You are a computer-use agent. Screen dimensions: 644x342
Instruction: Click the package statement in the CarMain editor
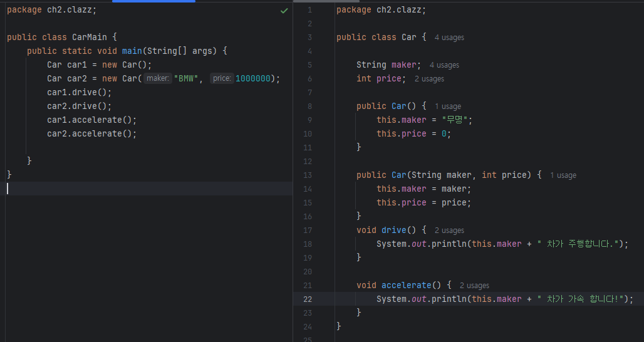tap(52, 10)
